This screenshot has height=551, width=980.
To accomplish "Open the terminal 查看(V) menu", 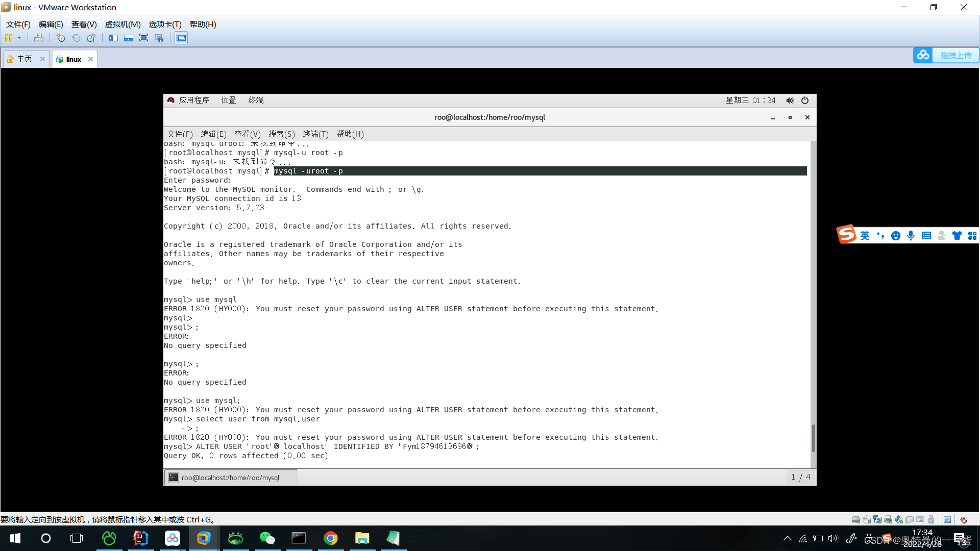I will [248, 134].
